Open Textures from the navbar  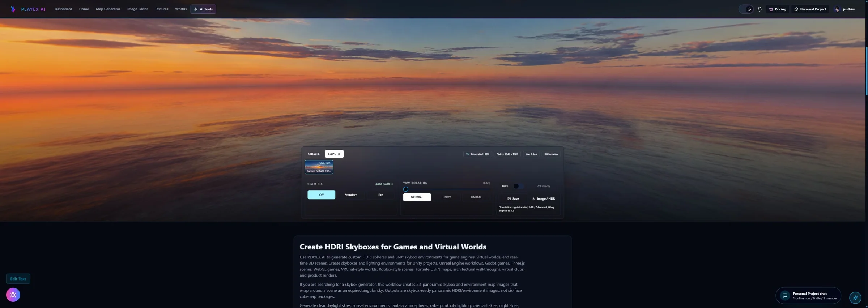(161, 9)
